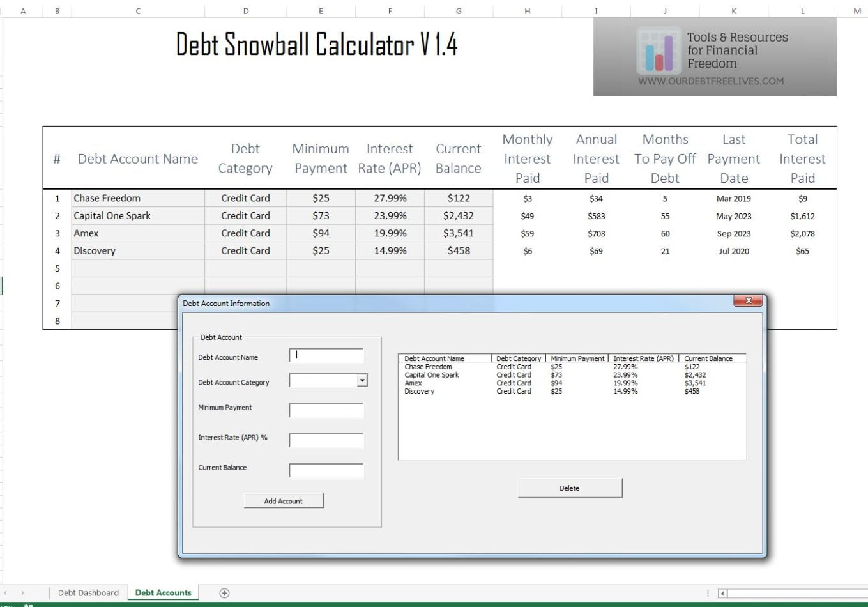Image resolution: width=868 pixels, height=607 pixels.
Task: Click the $2,432 current balance cell
Action: [459, 215]
